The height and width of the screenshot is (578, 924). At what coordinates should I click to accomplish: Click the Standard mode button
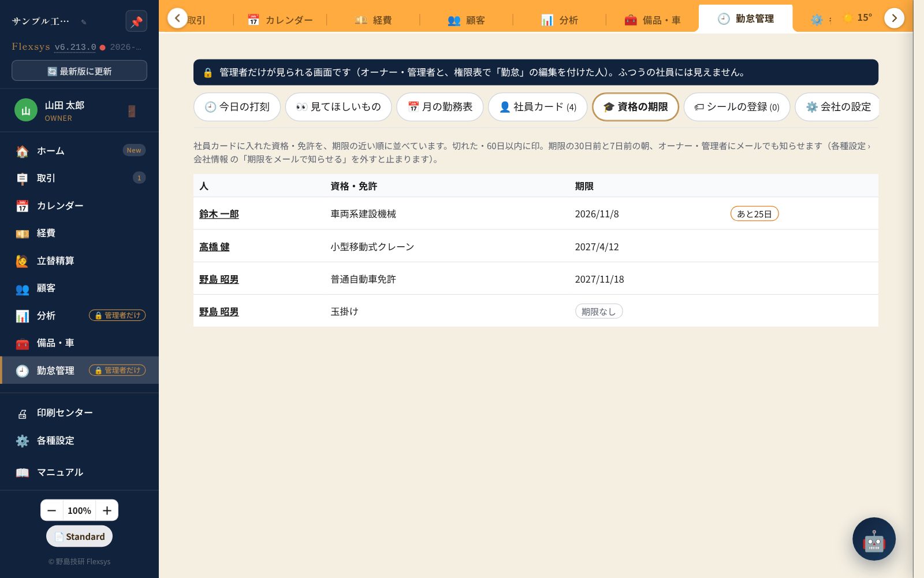(x=79, y=536)
